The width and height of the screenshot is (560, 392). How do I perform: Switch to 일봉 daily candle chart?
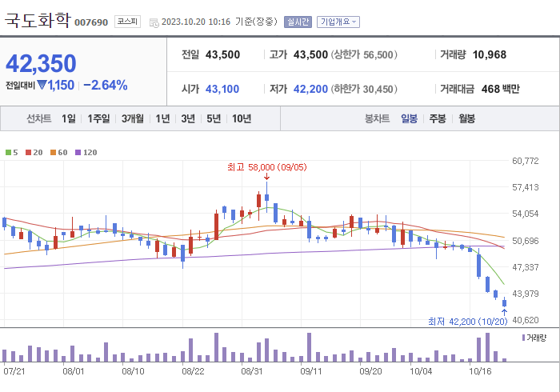pos(409,118)
